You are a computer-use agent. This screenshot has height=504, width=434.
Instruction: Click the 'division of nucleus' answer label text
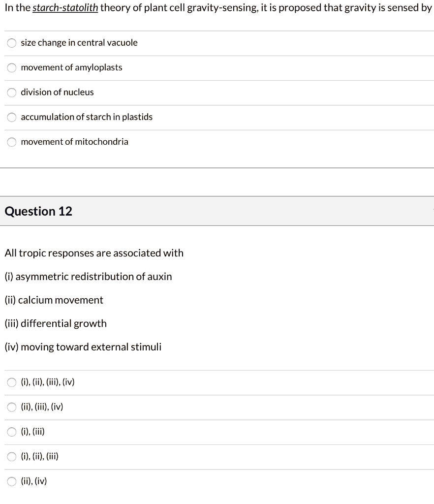tap(57, 93)
